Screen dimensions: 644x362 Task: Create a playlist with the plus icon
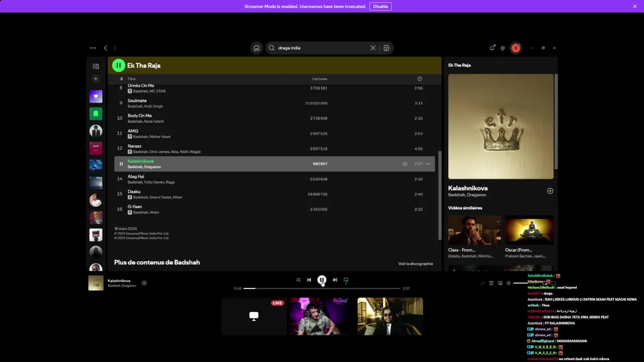(x=96, y=78)
